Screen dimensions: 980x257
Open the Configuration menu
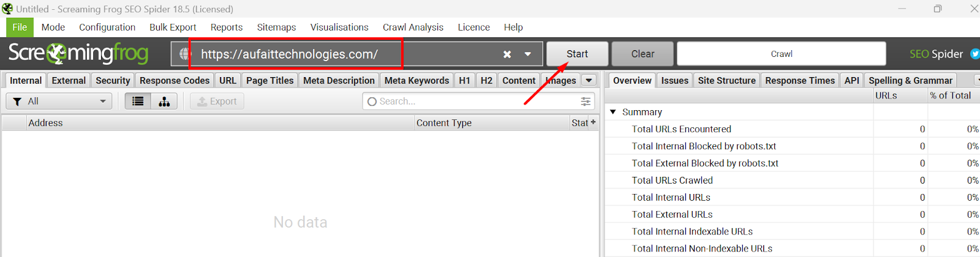tap(107, 28)
